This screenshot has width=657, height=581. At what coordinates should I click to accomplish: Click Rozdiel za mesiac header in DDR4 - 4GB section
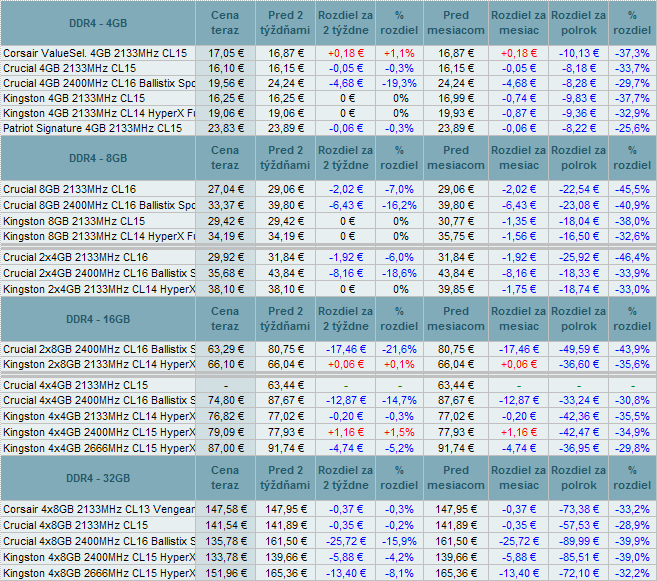tap(519, 23)
